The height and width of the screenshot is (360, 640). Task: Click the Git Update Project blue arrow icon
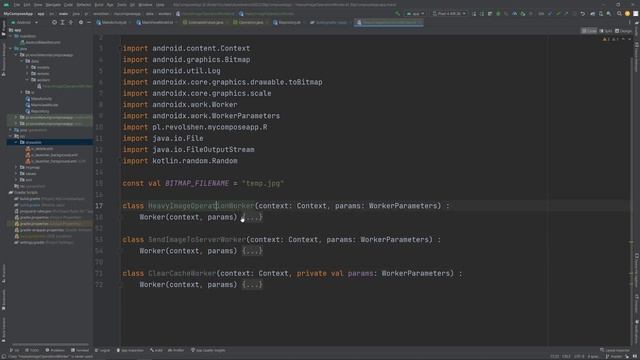[549, 13]
